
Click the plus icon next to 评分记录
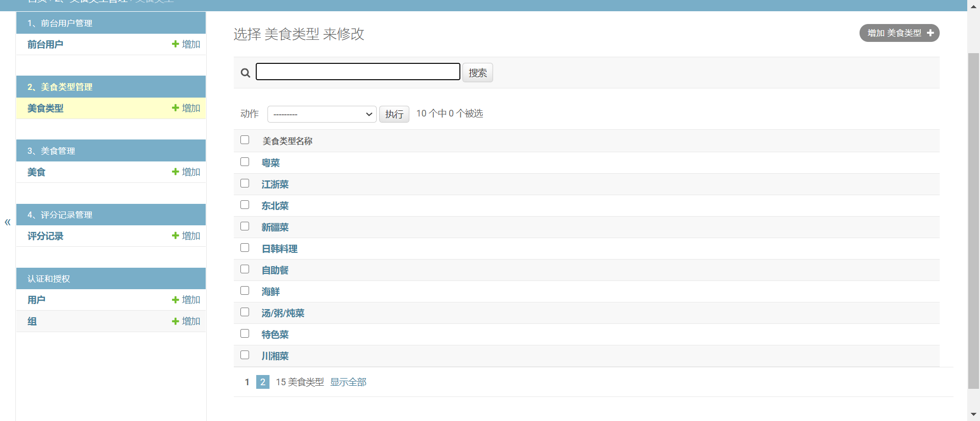click(176, 236)
